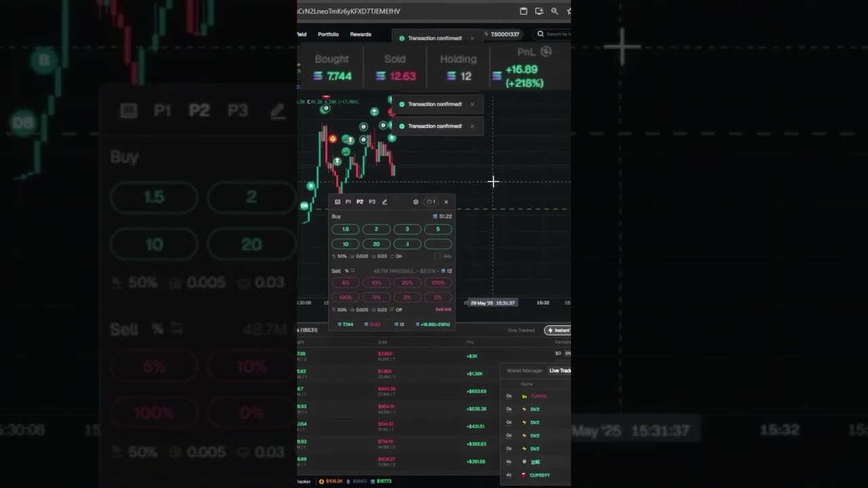Screen dimensions: 868x488
Task: Click the Instant Trade lightning button
Action: [x=558, y=330]
